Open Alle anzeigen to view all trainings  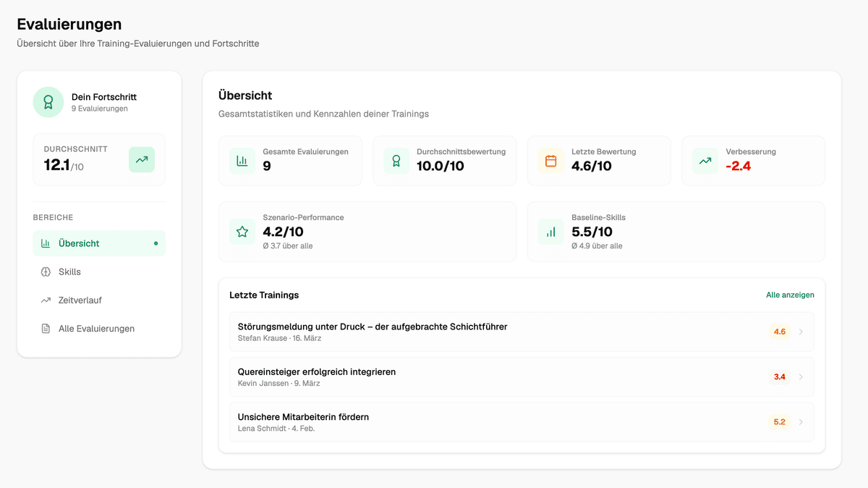(791, 295)
